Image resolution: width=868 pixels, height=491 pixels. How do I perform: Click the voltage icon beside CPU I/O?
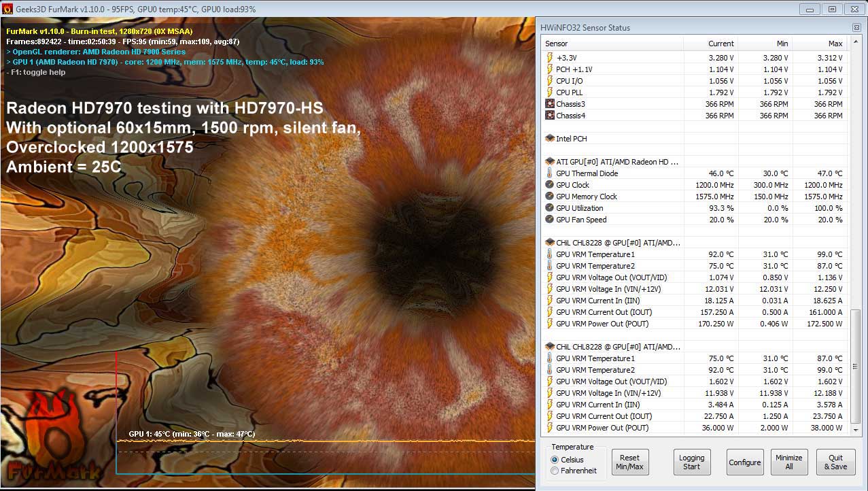pyautogui.click(x=550, y=81)
